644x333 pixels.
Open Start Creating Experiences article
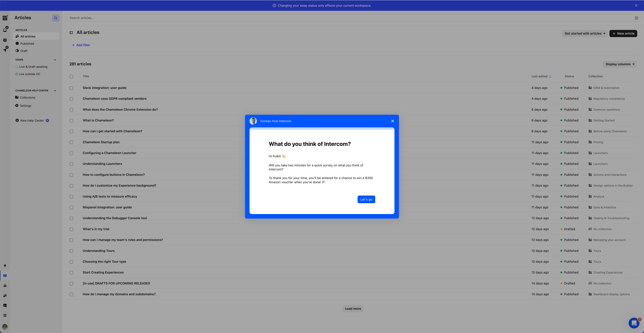103,273
